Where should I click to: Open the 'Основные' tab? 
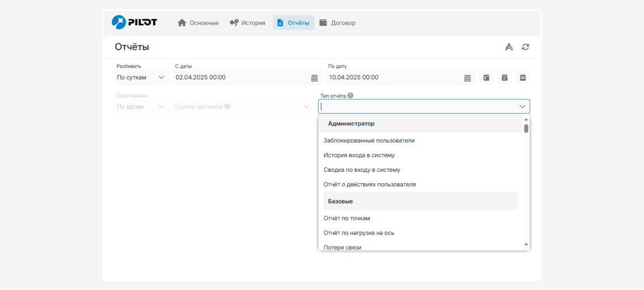coord(198,23)
